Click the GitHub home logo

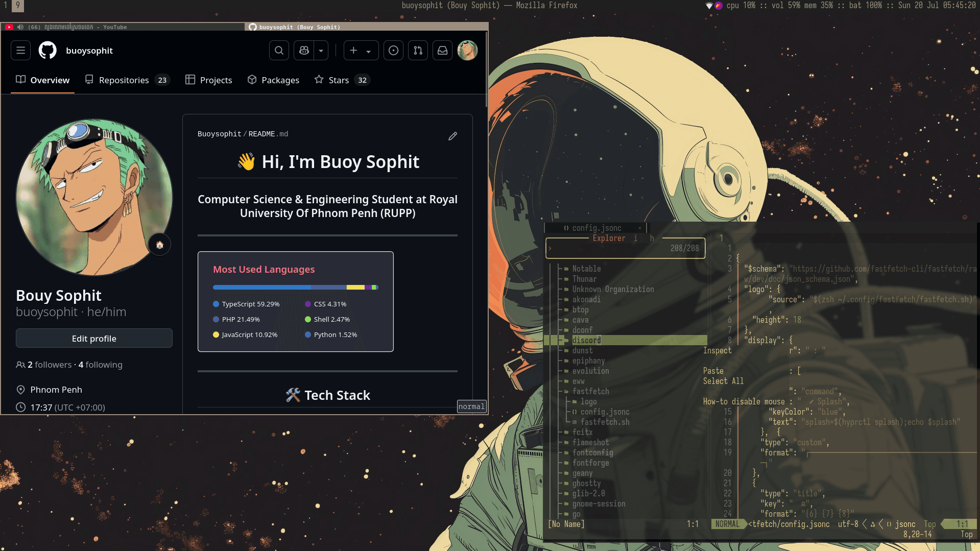click(x=47, y=50)
